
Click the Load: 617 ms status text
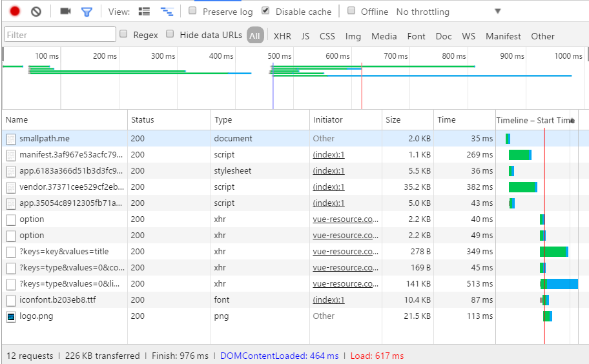pos(377,356)
